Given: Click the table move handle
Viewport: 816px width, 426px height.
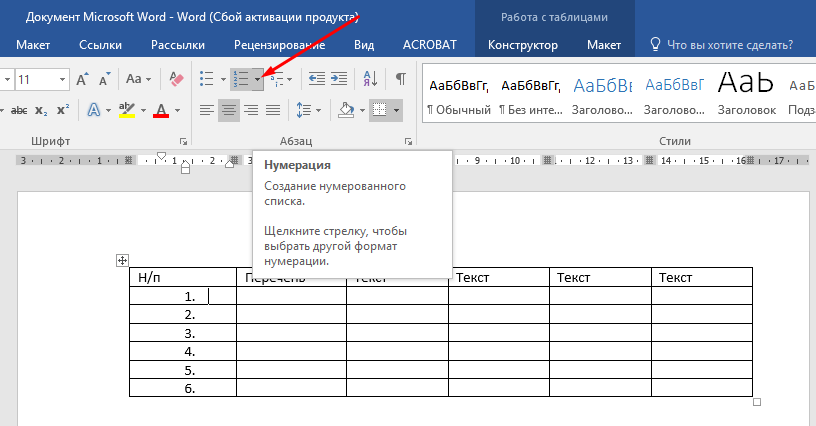Looking at the screenshot, I should tap(122, 261).
